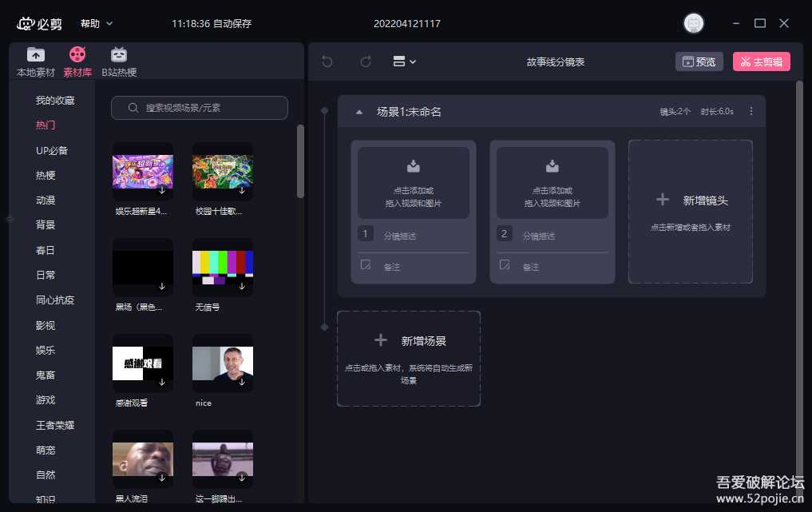Click the note edit icon in shot 1
This screenshot has width=812, height=512.
[366, 265]
